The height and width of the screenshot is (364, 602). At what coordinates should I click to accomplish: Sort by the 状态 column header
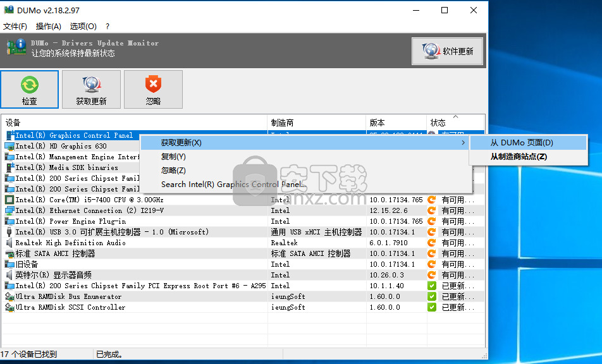coord(455,123)
